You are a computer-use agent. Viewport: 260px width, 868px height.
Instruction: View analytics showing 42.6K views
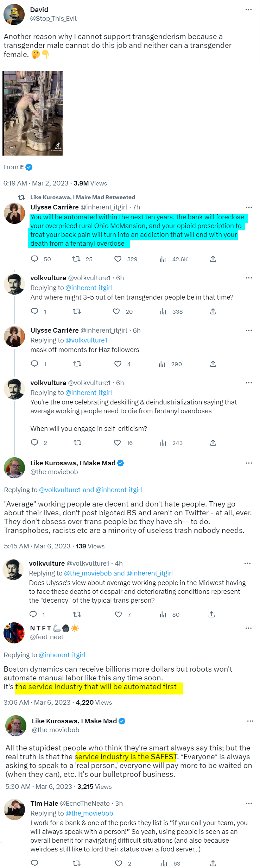(x=163, y=259)
